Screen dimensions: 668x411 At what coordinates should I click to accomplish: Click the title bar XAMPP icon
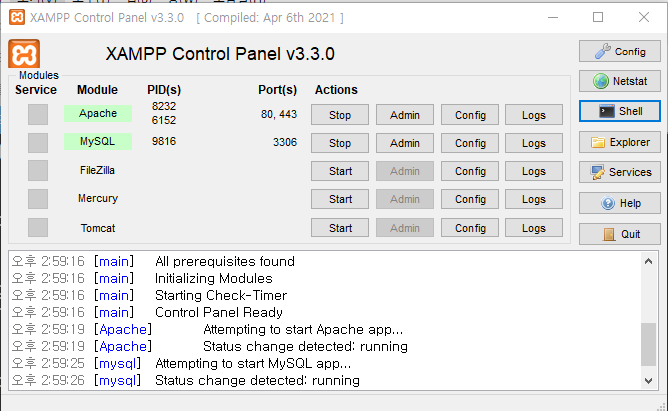[17, 17]
